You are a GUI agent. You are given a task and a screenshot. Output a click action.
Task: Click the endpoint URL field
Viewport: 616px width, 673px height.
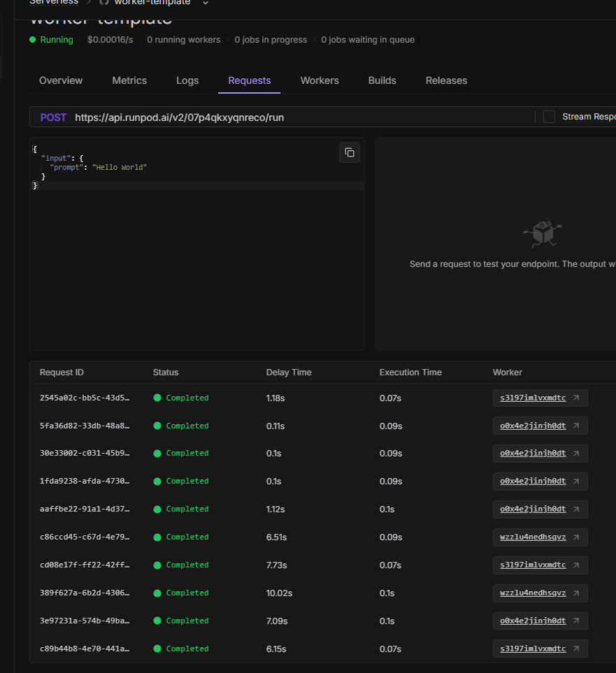tap(179, 117)
